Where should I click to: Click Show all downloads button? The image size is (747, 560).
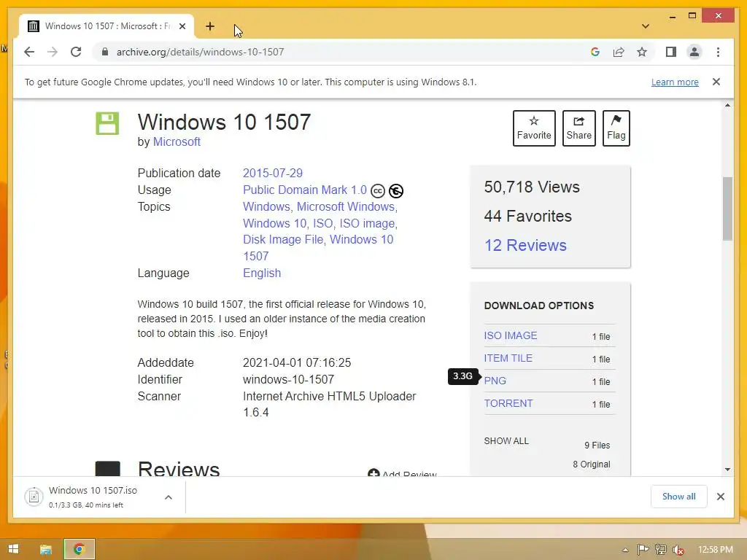click(679, 497)
